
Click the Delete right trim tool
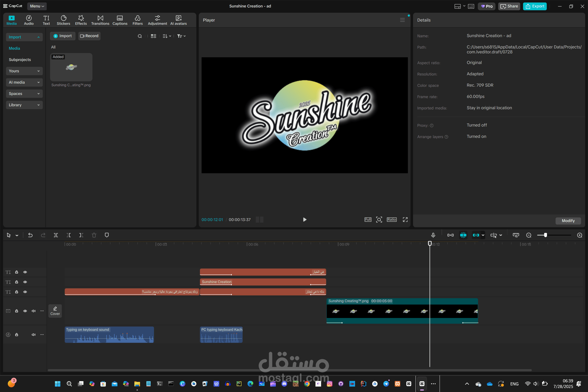click(x=81, y=235)
